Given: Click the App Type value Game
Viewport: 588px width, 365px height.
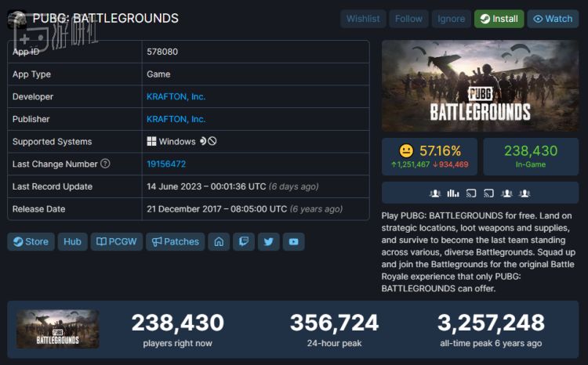Looking at the screenshot, I should 158,74.
